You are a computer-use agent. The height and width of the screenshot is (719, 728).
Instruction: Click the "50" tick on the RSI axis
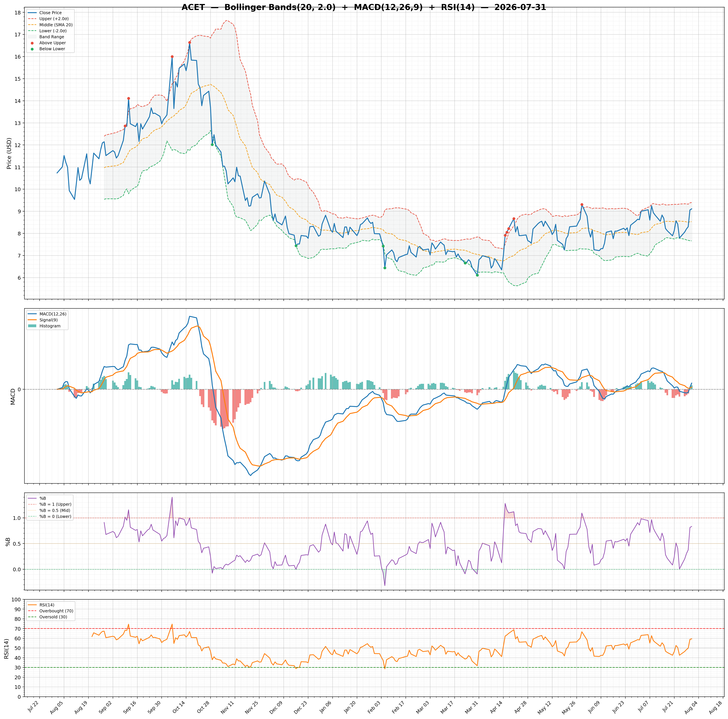[18, 648]
